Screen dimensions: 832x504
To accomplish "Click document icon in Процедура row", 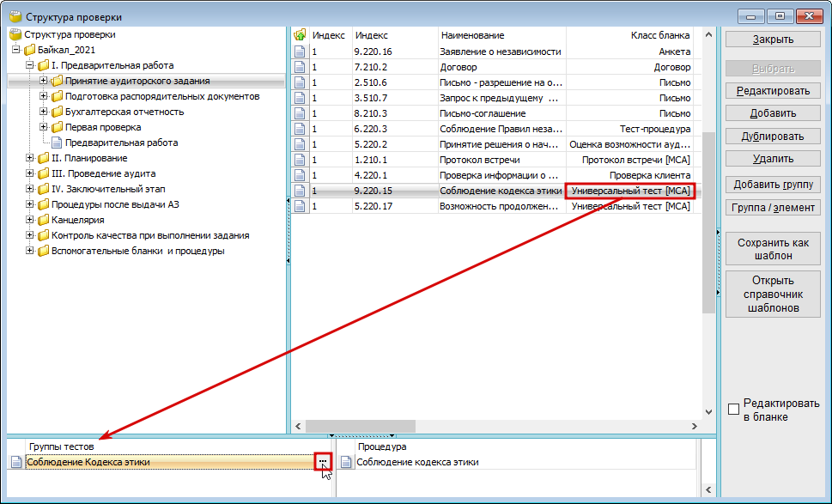I will (x=346, y=462).
